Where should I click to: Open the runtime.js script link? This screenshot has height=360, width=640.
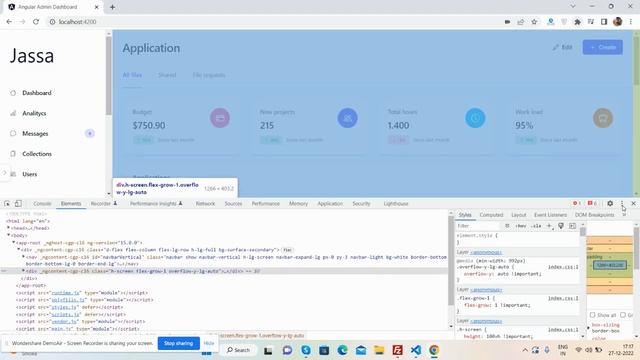click(x=64, y=293)
